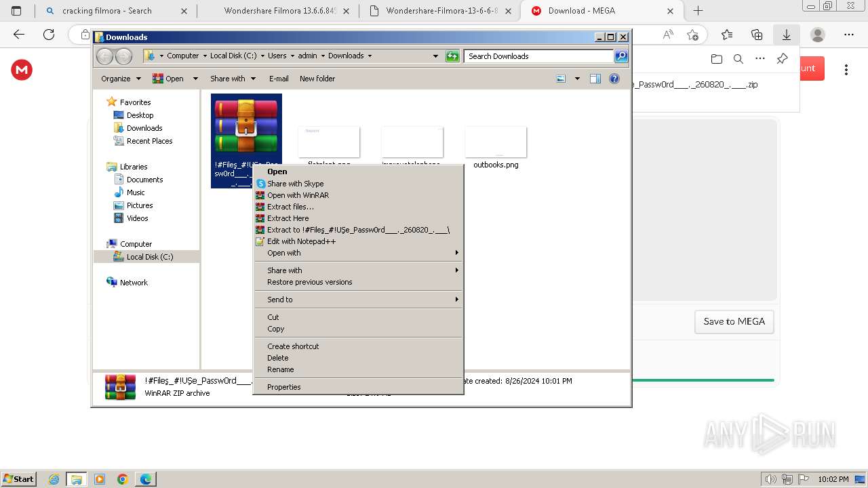Image resolution: width=868 pixels, height=488 pixels.
Task: Select the outbooks.png thumbnail
Action: pyautogui.click(x=496, y=142)
